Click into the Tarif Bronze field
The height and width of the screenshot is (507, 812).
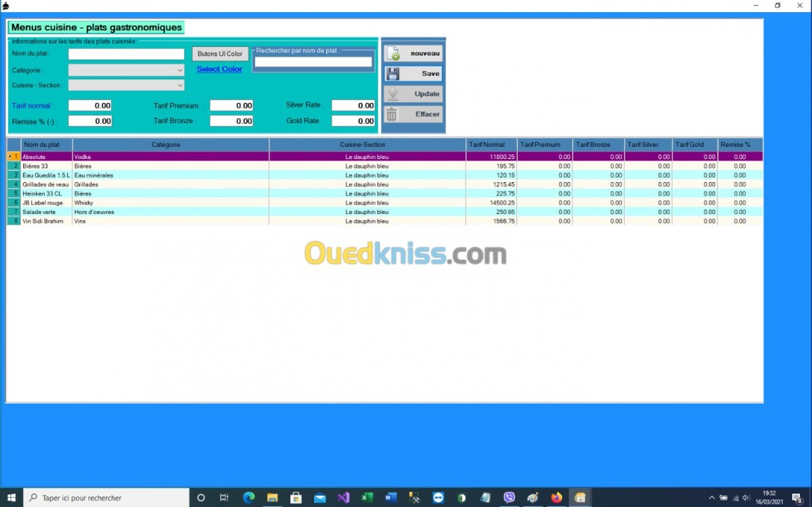point(231,121)
